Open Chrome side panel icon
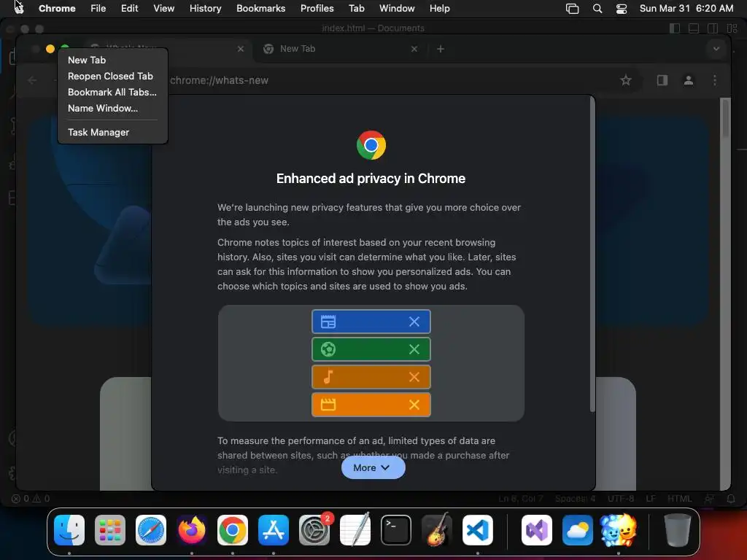The width and height of the screenshot is (747, 560). tap(662, 80)
